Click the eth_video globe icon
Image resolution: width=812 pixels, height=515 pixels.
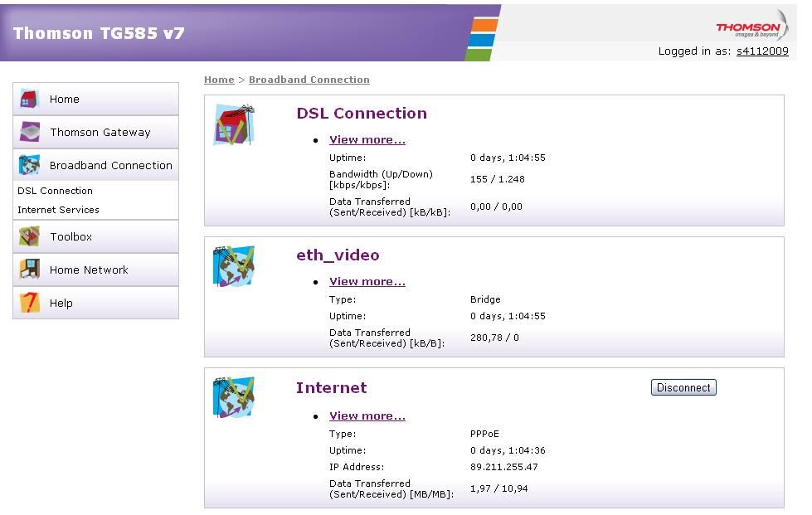click(x=234, y=266)
